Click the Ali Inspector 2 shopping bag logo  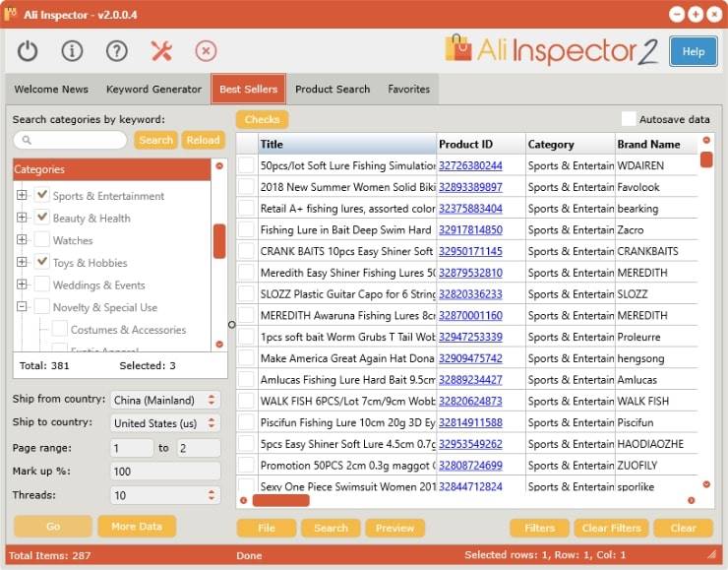pyautogui.click(x=457, y=48)
